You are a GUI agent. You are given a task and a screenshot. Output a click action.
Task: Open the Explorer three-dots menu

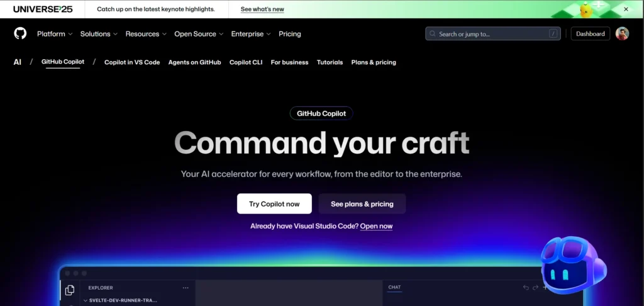click(x=186, y=288)
